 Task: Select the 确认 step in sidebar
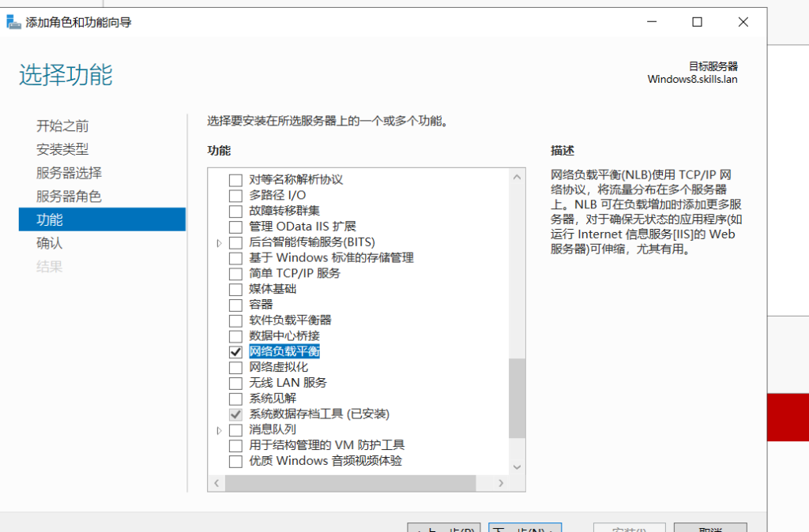coord(49,243)
